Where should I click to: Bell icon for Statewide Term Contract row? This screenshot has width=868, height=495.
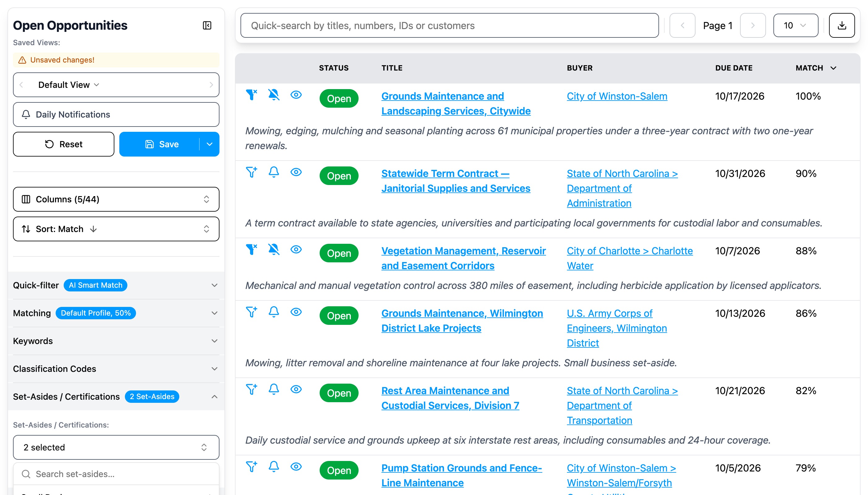[274, 172]
